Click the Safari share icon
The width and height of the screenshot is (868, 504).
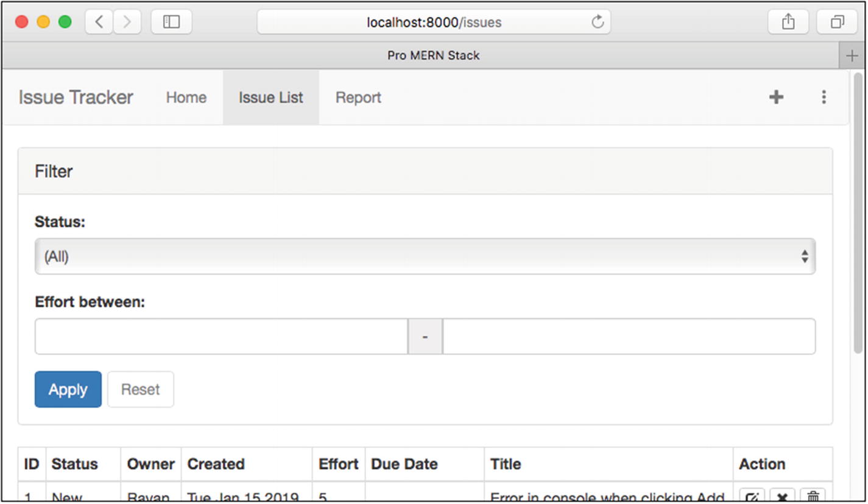[x=788, y=23]
